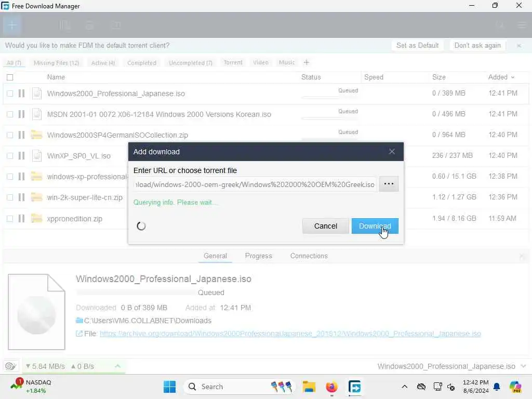This screenshot has width=532, height=399.
Task: Pause the win-2k-super-lite-cn.zip download
Action: 21,197
